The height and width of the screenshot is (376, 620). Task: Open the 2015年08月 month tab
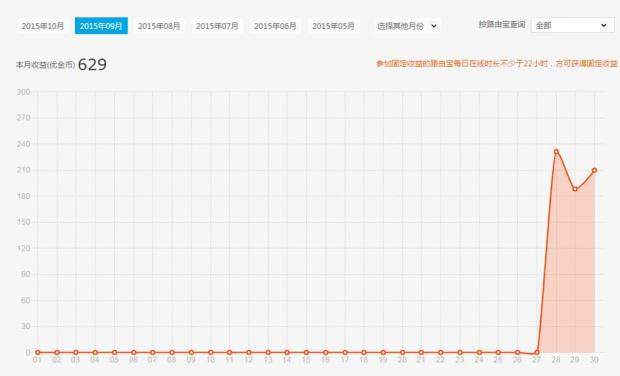(159, 26)
